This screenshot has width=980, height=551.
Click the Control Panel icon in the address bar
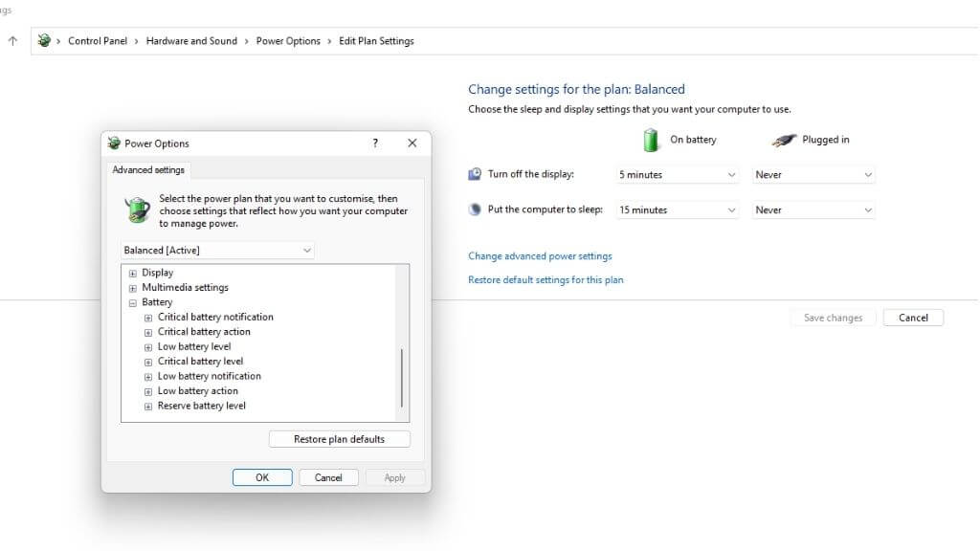44,41
